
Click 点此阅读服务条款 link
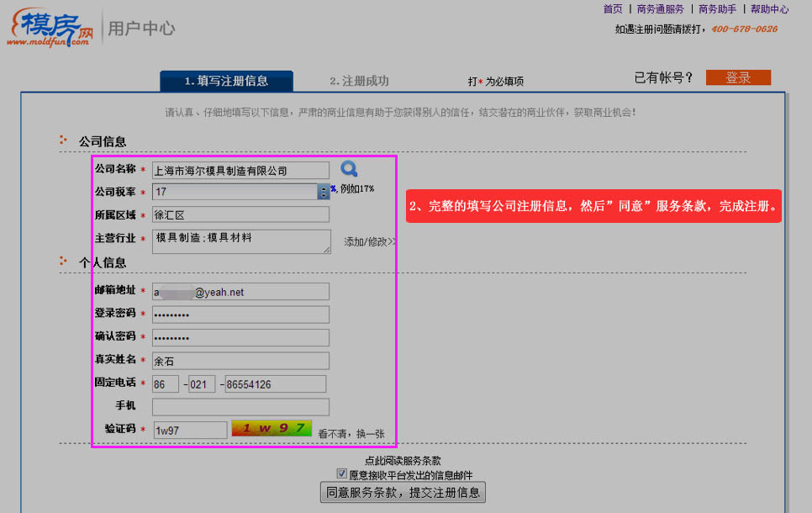pos(403,461)
